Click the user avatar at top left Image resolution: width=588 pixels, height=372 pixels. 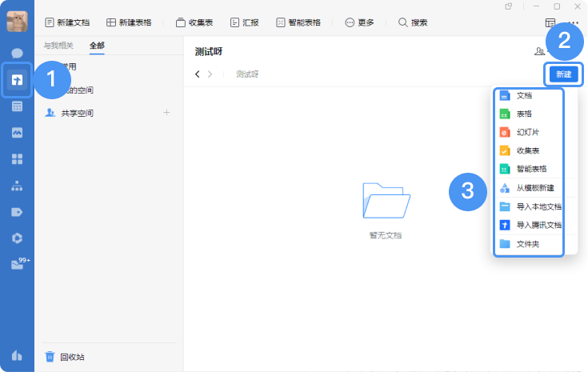[17, 22]
